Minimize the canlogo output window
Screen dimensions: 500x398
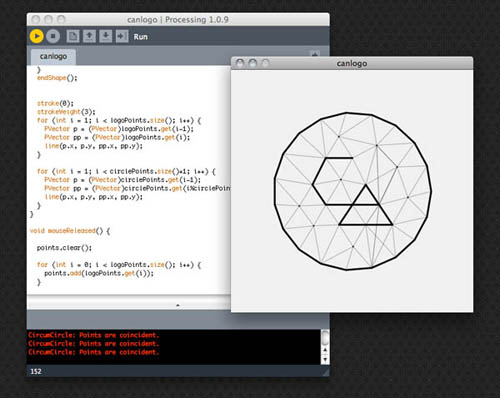click(x=253, y=63)
